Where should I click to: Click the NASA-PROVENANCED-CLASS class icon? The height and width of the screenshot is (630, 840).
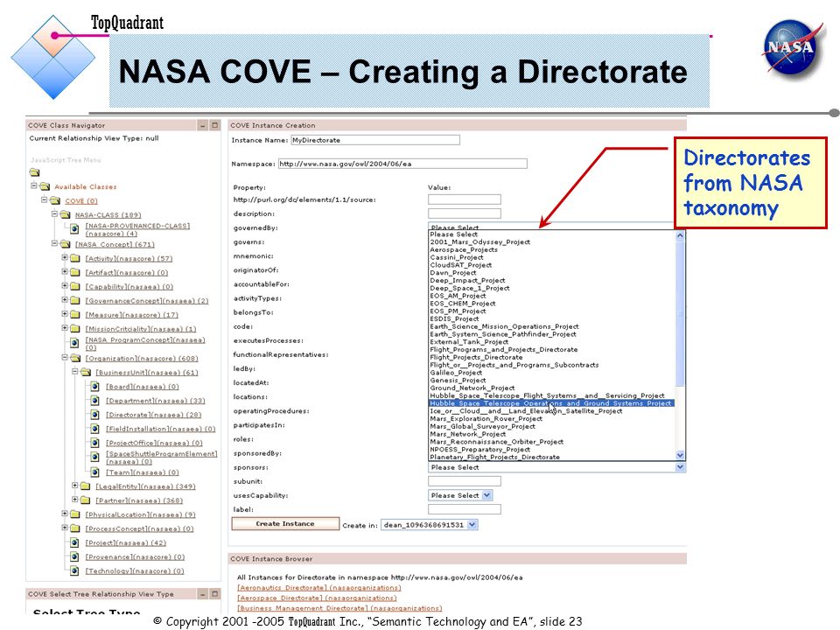75,229
